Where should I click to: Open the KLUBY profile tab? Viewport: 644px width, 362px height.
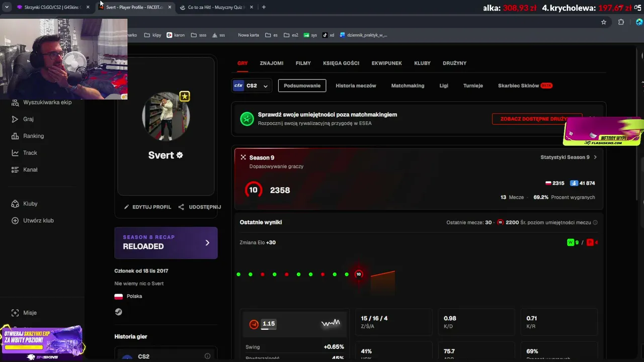click(x=423, y=63)
